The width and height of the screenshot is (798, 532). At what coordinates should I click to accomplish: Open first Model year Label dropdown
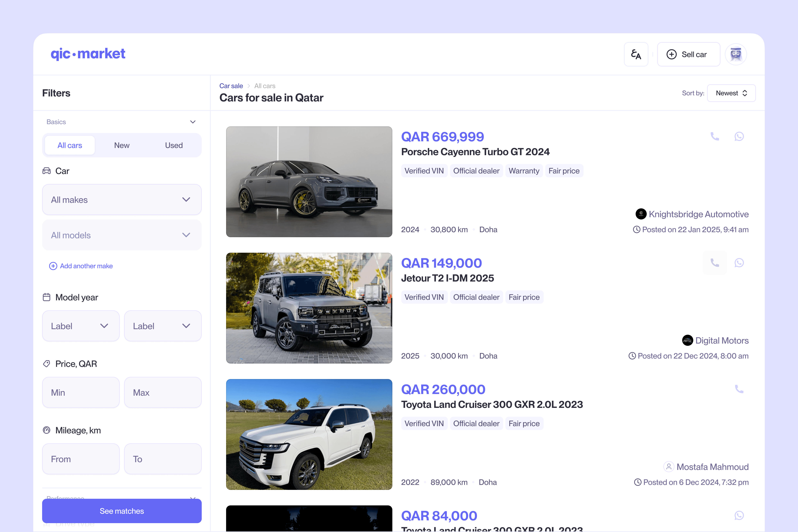[x=81, y=326]
